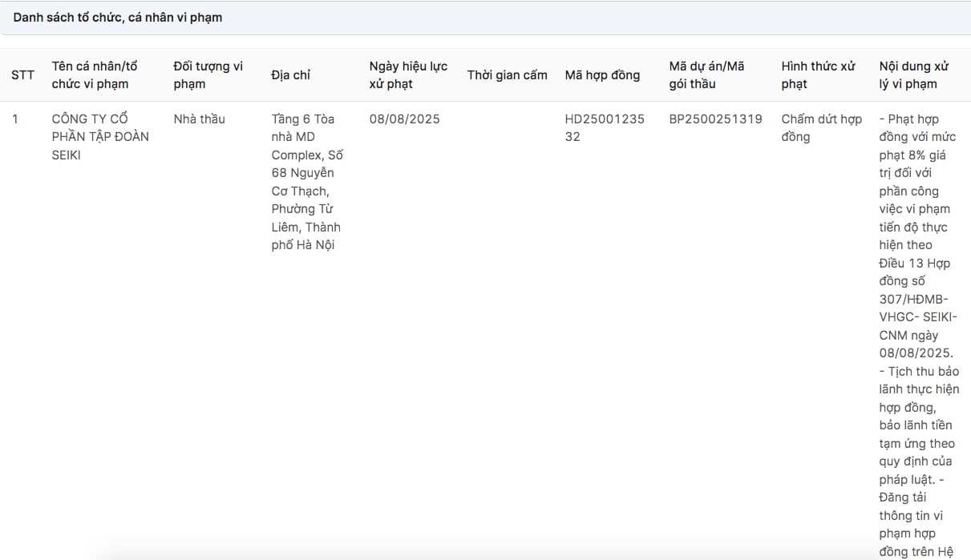Click the date 08/08/2025 in the effective date column
Screen dimensions: 971x560
click(405, 119)
